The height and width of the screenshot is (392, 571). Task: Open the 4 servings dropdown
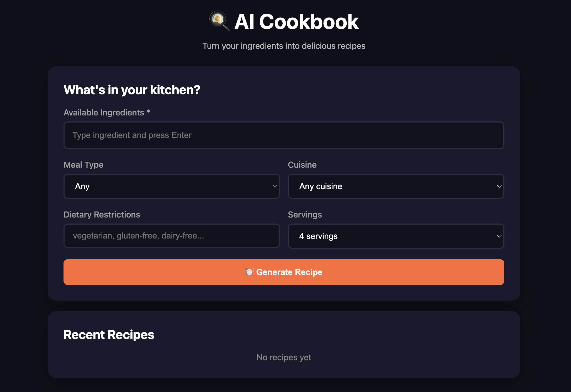396,236
